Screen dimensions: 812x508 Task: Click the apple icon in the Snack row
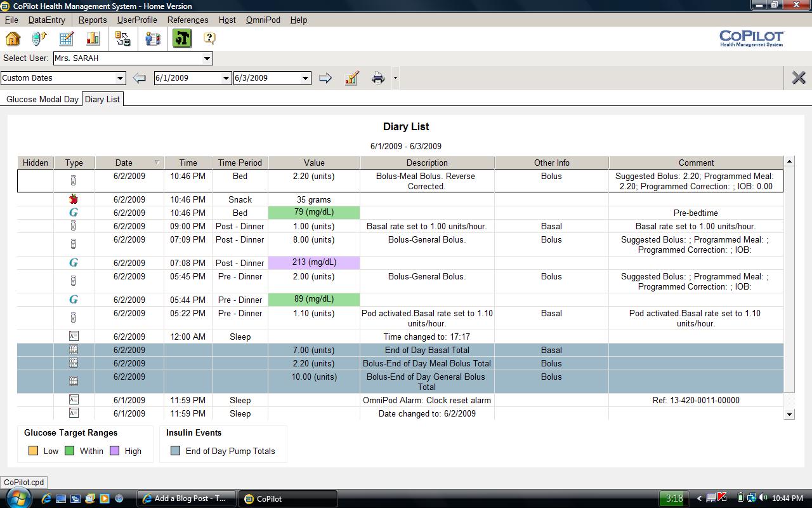click(x=74, y=199)
